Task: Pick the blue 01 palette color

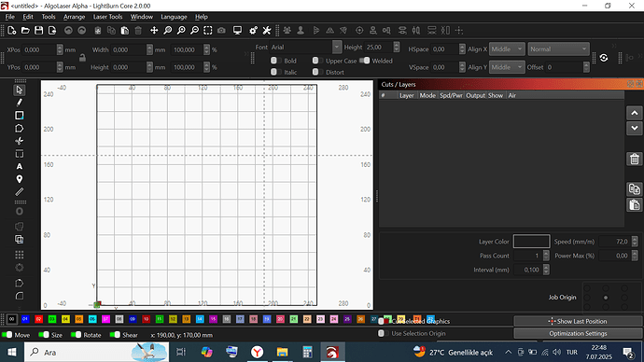Action: 25,319
